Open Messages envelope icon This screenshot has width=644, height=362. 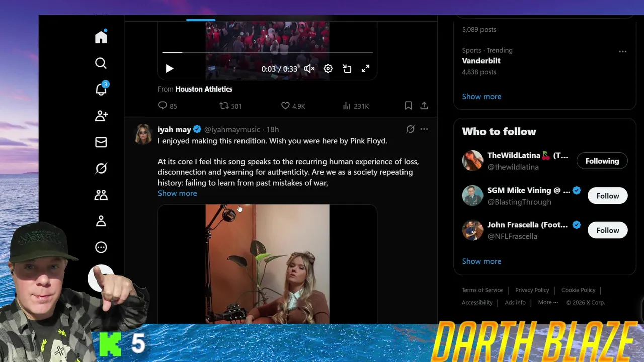tap(101, 142)
